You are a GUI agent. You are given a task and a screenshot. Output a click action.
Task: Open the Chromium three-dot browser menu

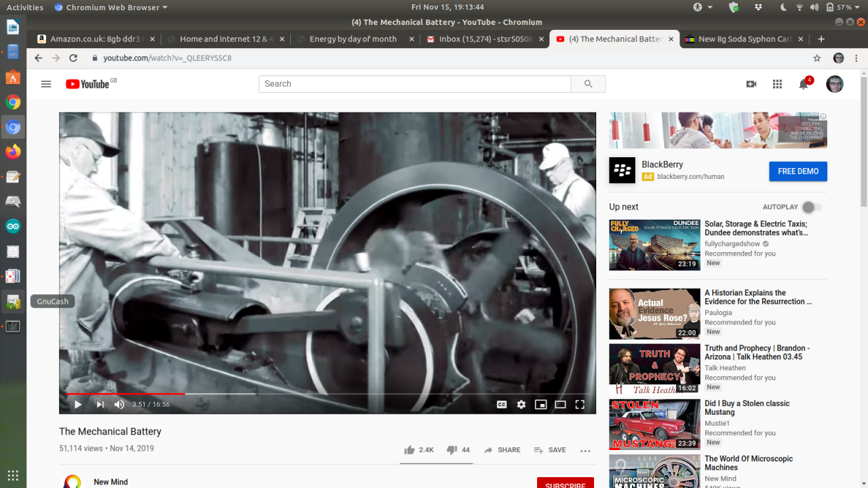(856, 58)
